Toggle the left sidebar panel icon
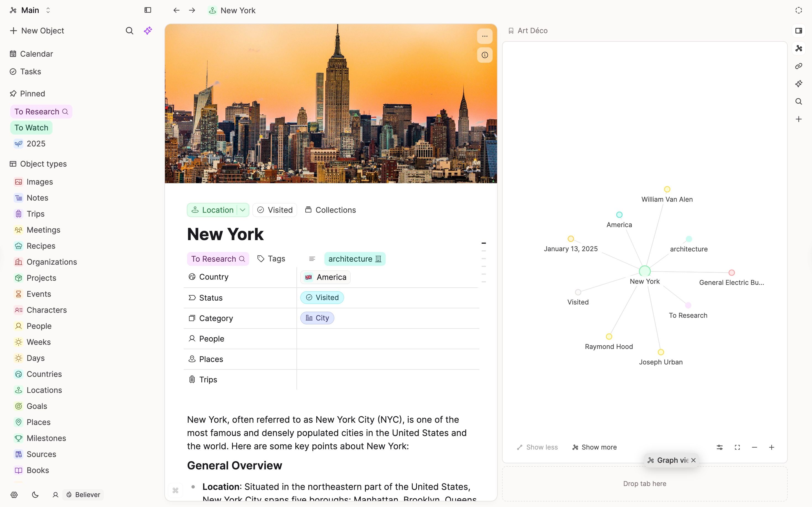The height and width of the screenshot is (507, 812). click(148, 10)
